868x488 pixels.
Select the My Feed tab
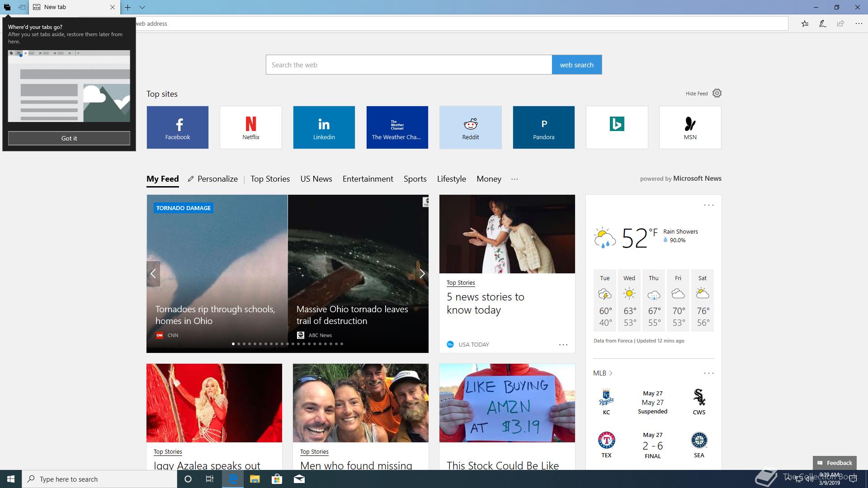pos(163,179)
